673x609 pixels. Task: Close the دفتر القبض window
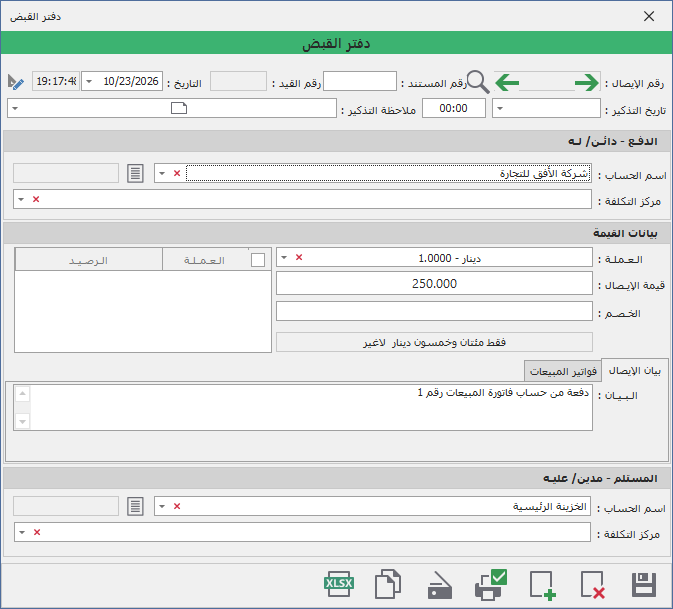coord(649,16)
